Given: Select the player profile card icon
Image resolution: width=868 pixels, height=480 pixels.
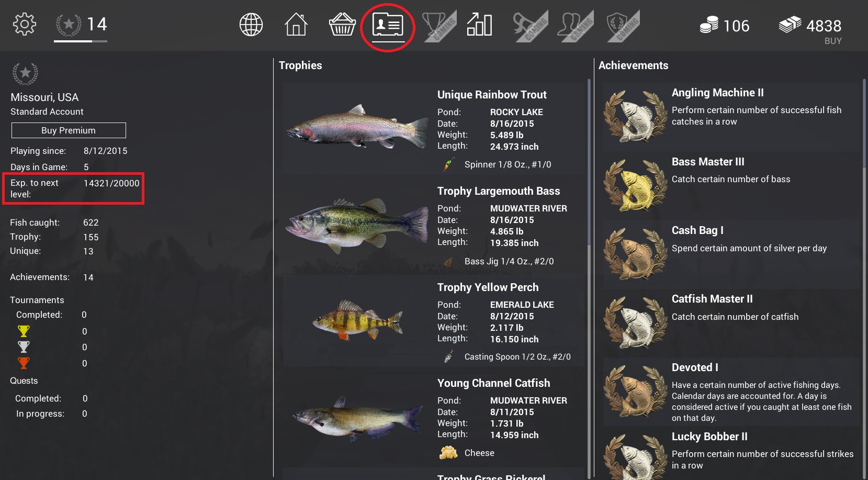Looking at the screenshot, I should pos(388,25).
